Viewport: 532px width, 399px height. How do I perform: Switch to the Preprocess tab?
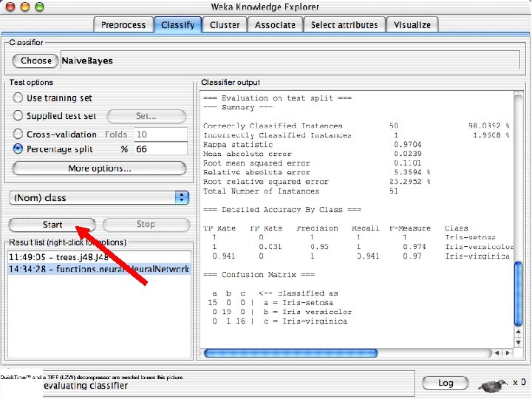[x=123, y=25]
